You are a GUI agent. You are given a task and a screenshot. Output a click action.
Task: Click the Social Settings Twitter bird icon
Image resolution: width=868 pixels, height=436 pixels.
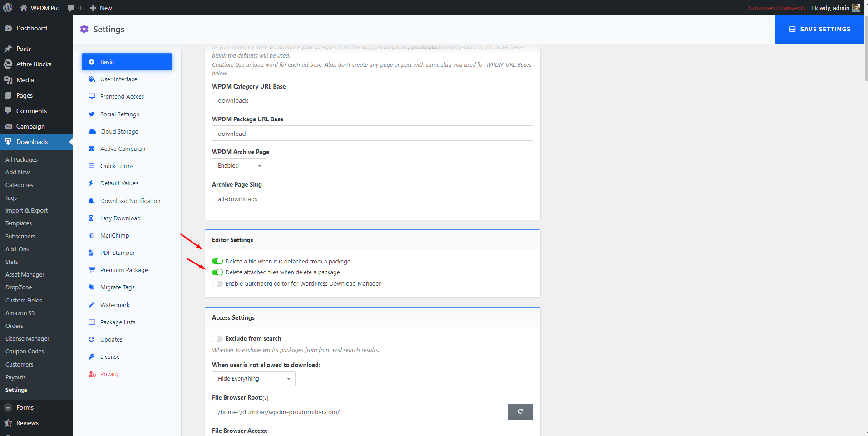pyautogui.click(x=92, y=114)
